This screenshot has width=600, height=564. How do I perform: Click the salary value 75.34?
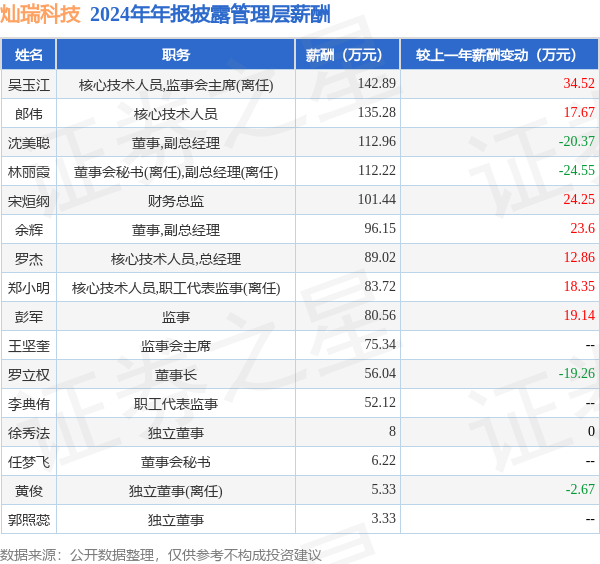[380, 344]
